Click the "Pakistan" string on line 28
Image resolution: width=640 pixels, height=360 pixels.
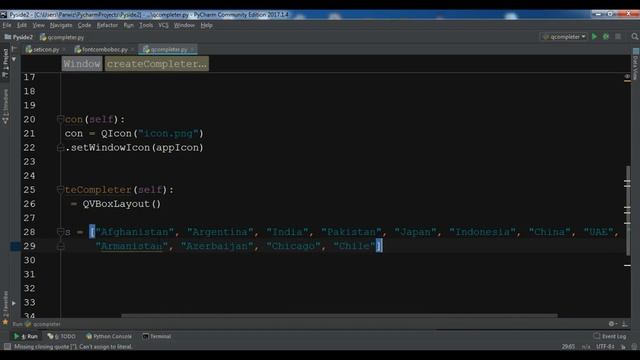click(x=351, y=232)
